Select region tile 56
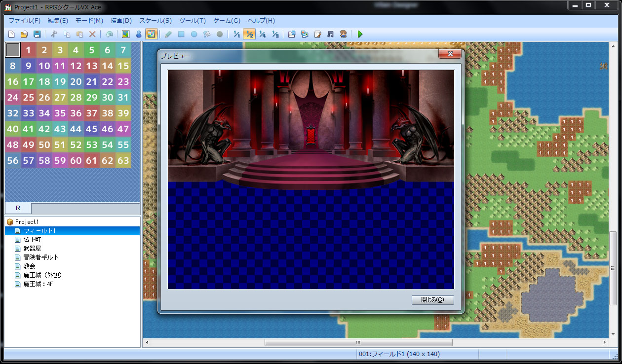 tap(13, 160)
